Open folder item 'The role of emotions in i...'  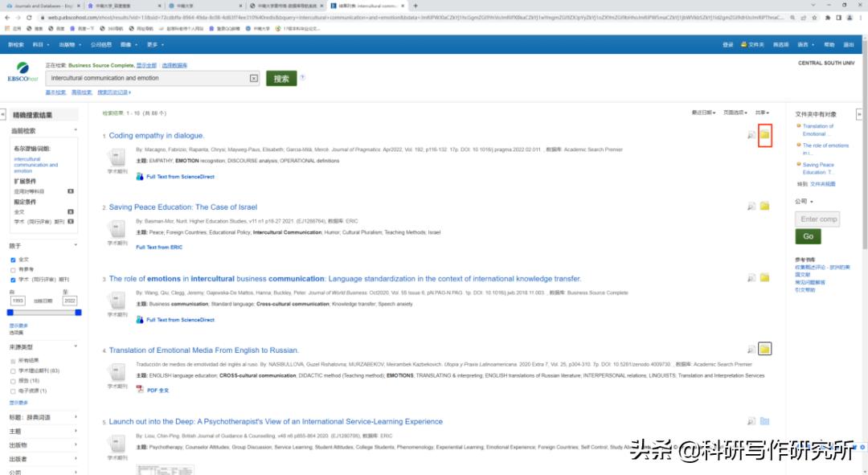(x=825, y=149)
